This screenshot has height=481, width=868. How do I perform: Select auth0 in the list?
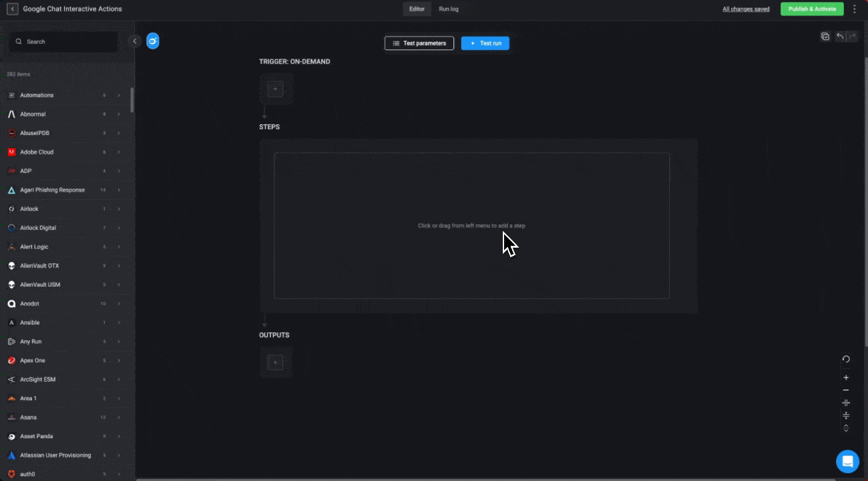pyautogui.click(x=27, y=474)
